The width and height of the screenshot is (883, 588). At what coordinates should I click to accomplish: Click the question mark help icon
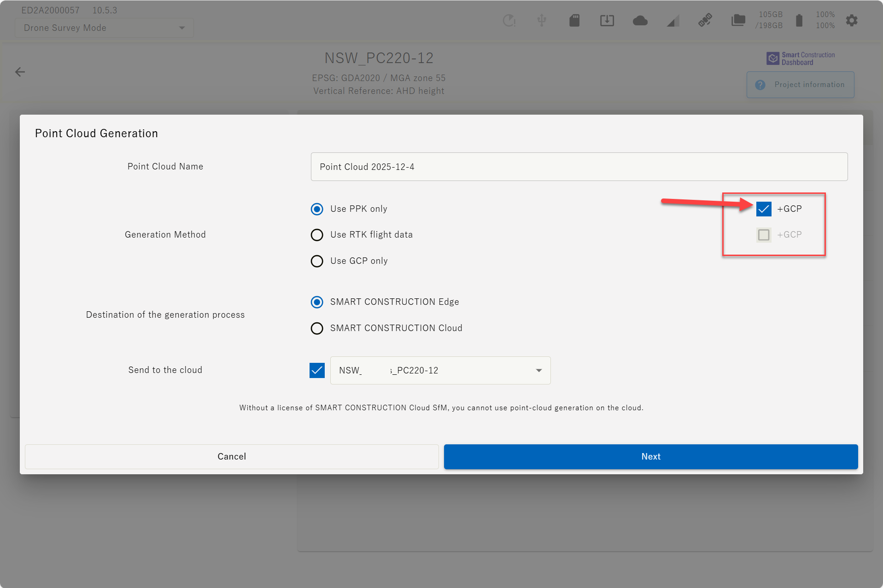(x=760, y=85)
